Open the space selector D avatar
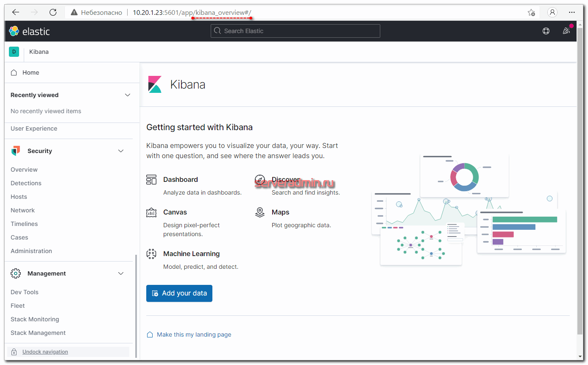Screen dimensions: 588x365 [x=14, y=52]
